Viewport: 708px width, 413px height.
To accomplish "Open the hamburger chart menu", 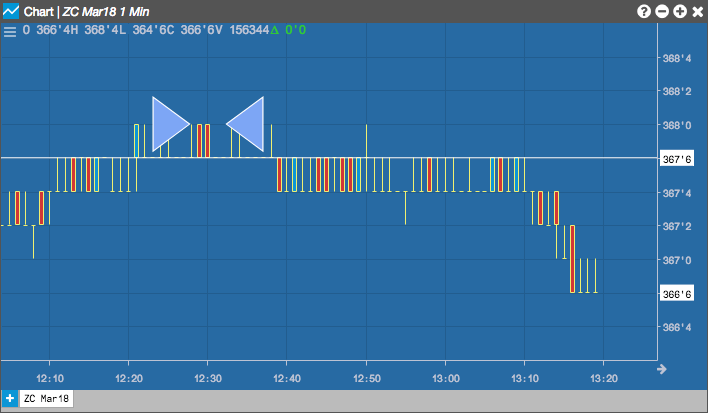I will coord(10,32).
